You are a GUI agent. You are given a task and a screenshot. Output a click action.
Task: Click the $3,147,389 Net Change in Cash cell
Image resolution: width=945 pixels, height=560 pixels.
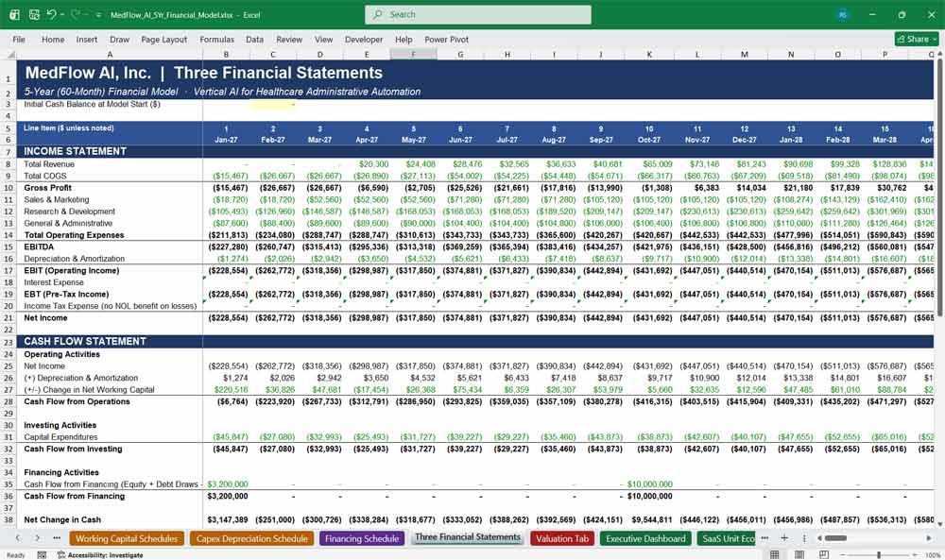[227, 519]
